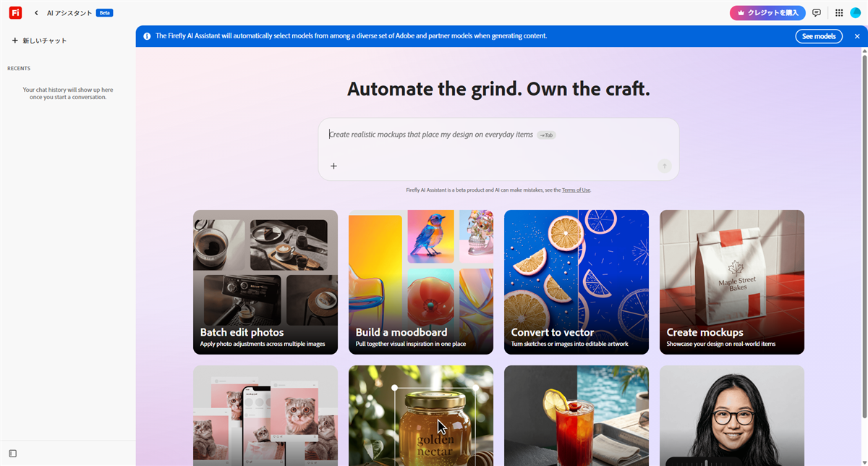Go back using the left chevron arrow
The height and width of the screenshot is (466, 868).
pyautogui.click(x=36, y=13)
